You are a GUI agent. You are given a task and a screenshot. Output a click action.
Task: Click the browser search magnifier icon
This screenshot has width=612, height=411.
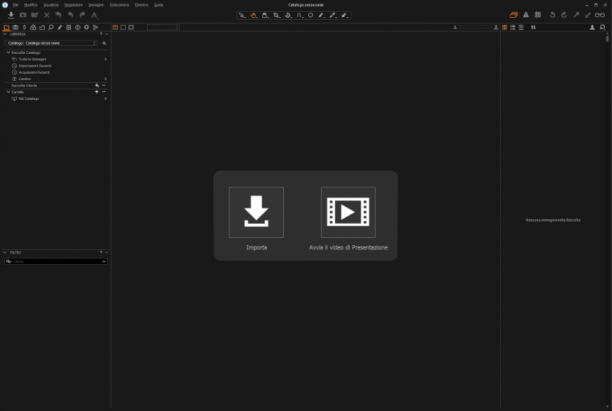click(x=602, y=27)
